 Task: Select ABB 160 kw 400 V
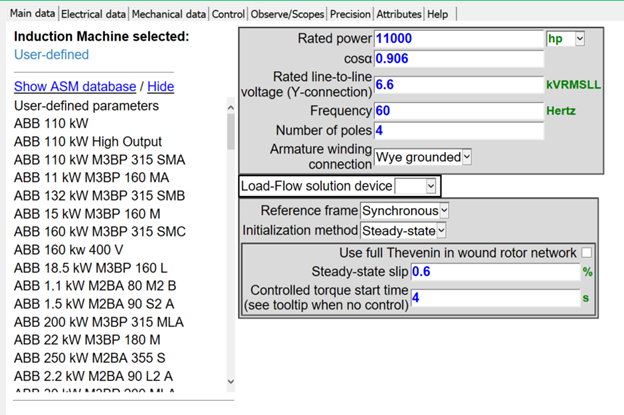68,250
